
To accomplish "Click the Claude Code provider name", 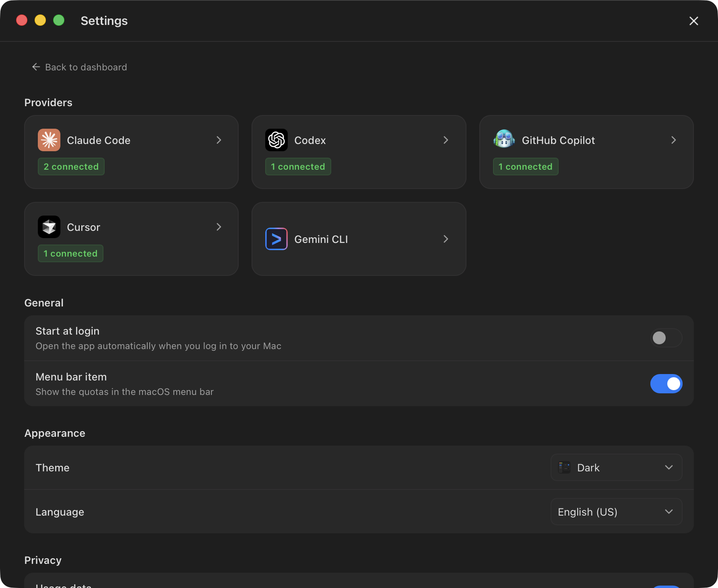I will pos(99,140).
